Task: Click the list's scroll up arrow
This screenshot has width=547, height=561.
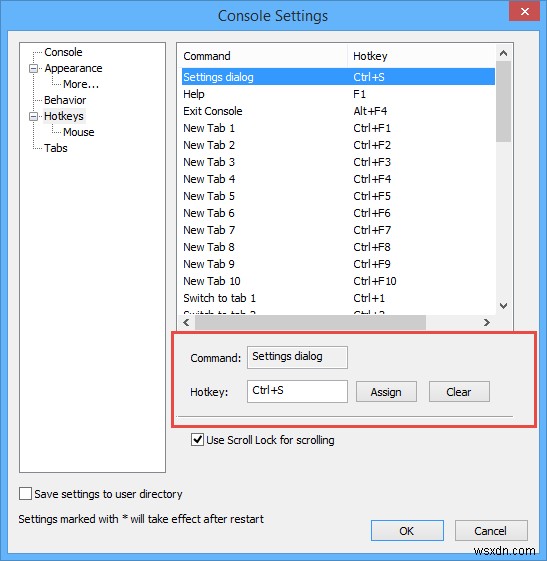Action: (x=503, y=53)
